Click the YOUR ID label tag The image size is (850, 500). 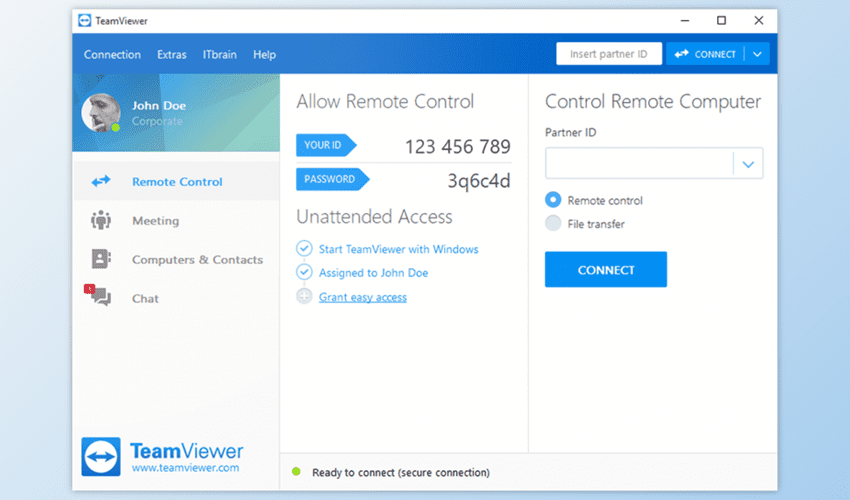326,145
